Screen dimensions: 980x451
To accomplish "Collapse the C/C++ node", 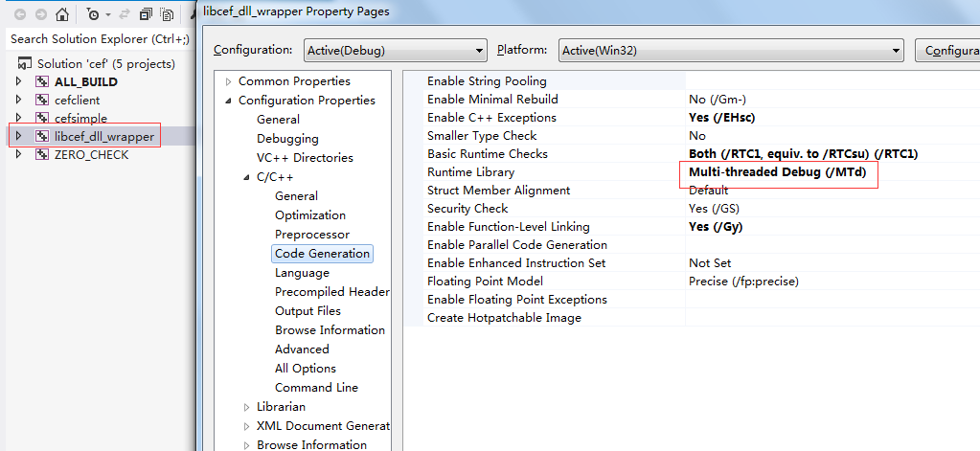I will [x=247, y=177].
